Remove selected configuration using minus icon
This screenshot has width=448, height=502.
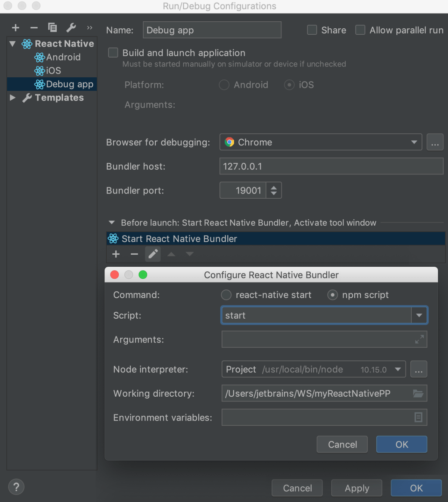(x=34, y=28)
